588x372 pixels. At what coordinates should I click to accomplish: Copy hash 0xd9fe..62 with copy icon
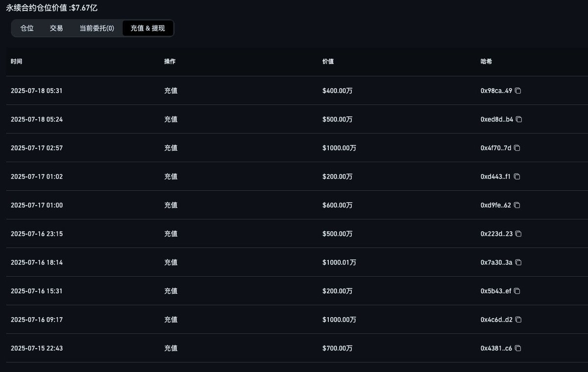517,205
